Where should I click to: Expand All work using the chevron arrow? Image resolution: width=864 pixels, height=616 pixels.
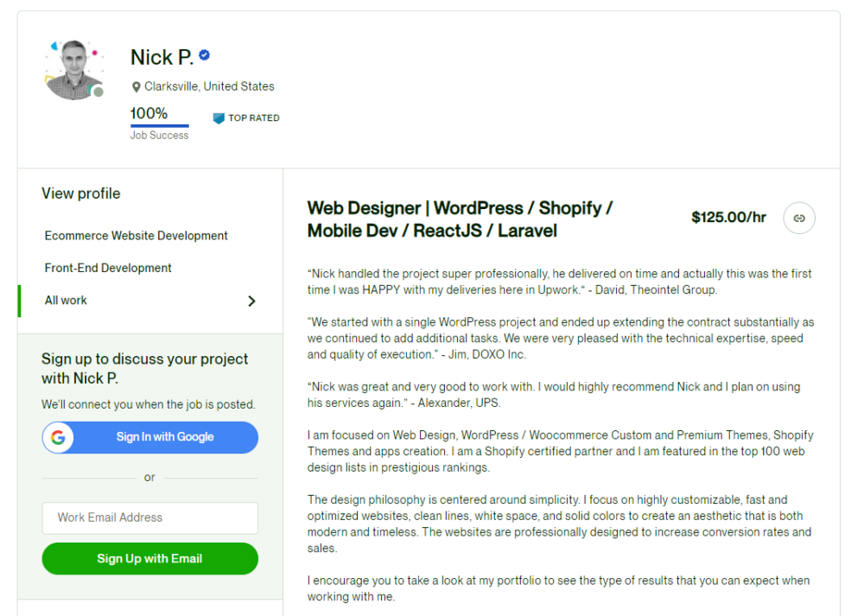(251, 301)
